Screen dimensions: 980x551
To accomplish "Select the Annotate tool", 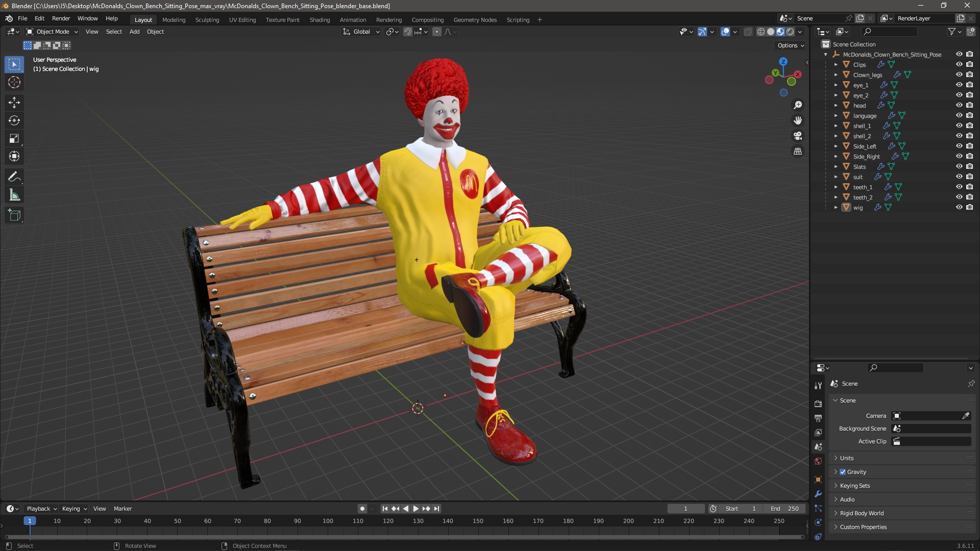I will tap(14, 177).
